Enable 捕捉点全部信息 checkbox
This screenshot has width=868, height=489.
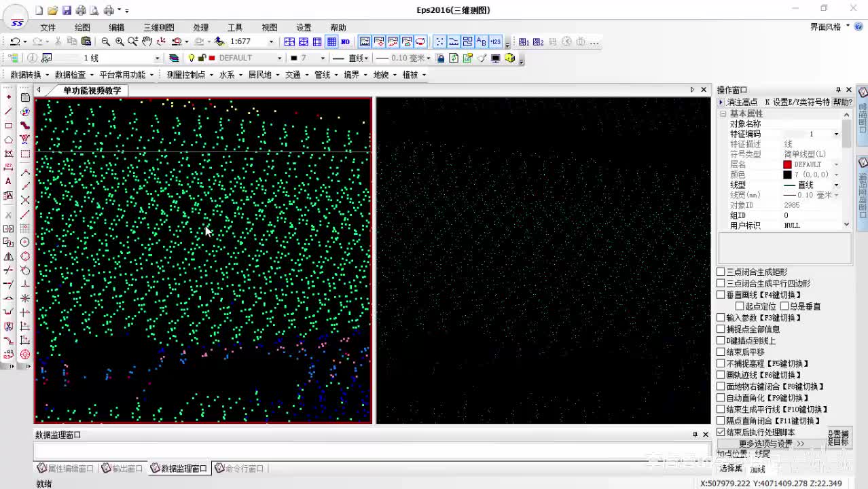point(721,329)
